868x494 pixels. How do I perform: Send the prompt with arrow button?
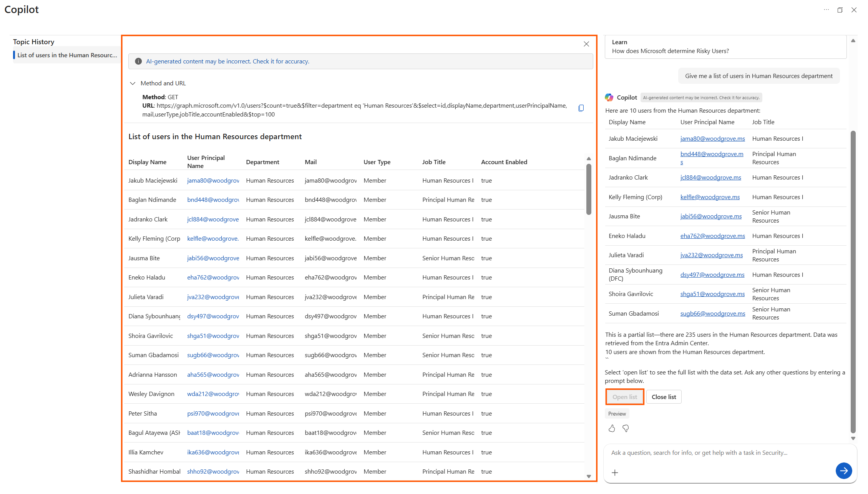pos(843,471)
